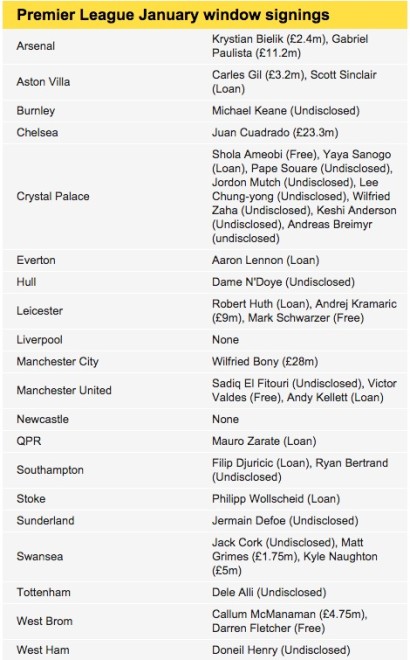Screen dimensions: 410x660
Task: Click Wilfried Bony (£28m) signing
Action: (265, 362)
